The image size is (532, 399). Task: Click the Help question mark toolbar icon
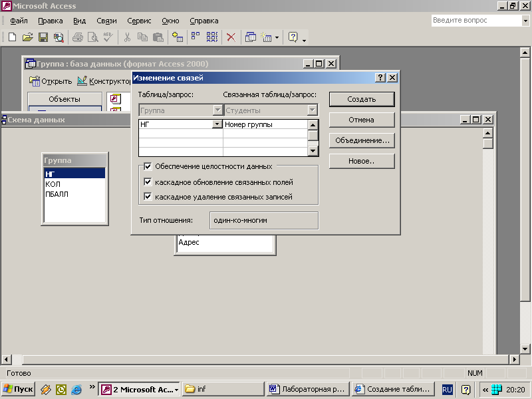click(293, 37)
